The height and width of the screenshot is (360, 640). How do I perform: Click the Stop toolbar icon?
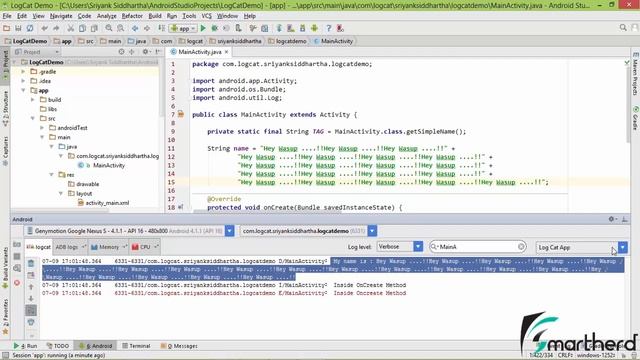[227, 28]
